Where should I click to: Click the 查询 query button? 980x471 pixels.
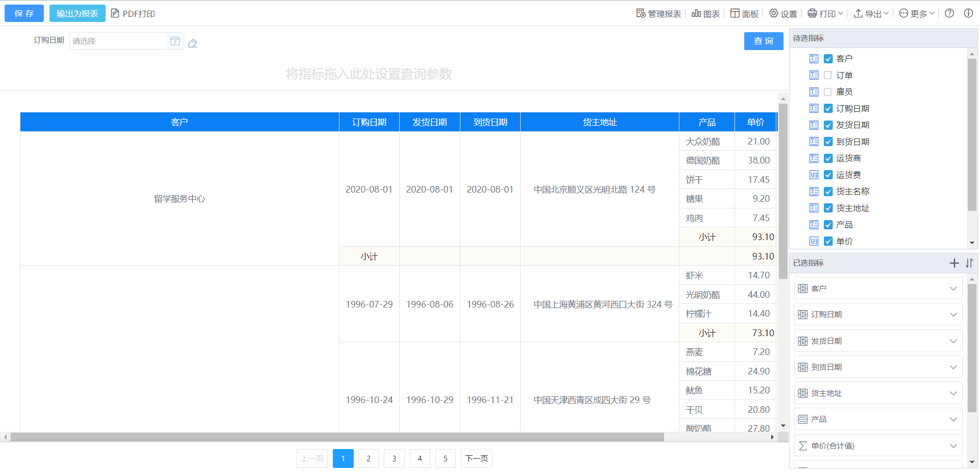point(763,41)
